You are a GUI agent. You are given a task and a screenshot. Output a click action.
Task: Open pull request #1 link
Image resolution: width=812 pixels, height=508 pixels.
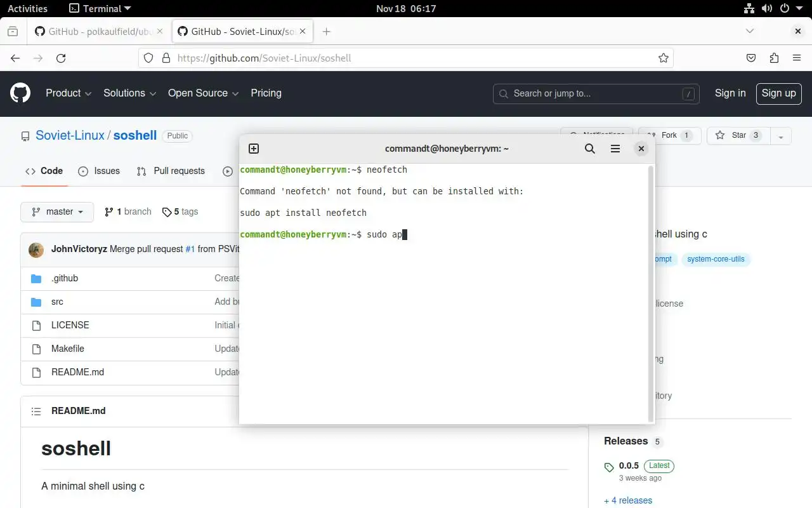point(190,249)
